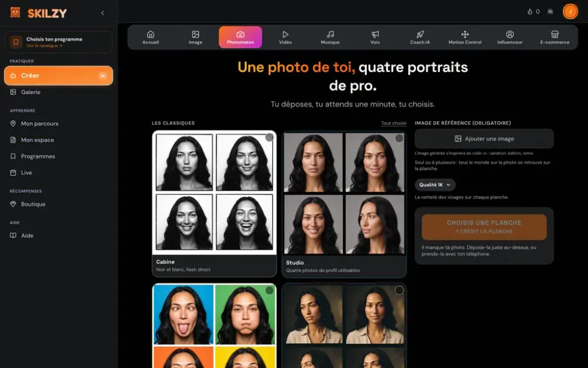588x368 pixels.
Task: Open the Live section
Action: pos(58,173)
